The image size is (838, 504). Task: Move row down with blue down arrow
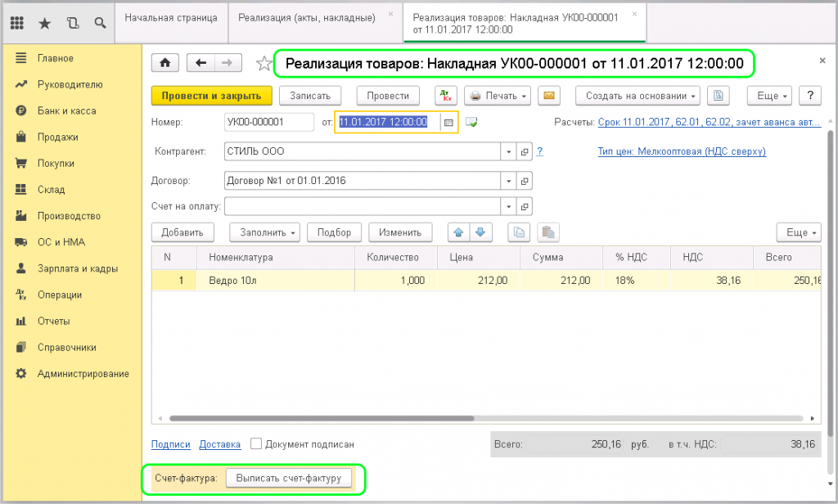(x=480, y=232)
